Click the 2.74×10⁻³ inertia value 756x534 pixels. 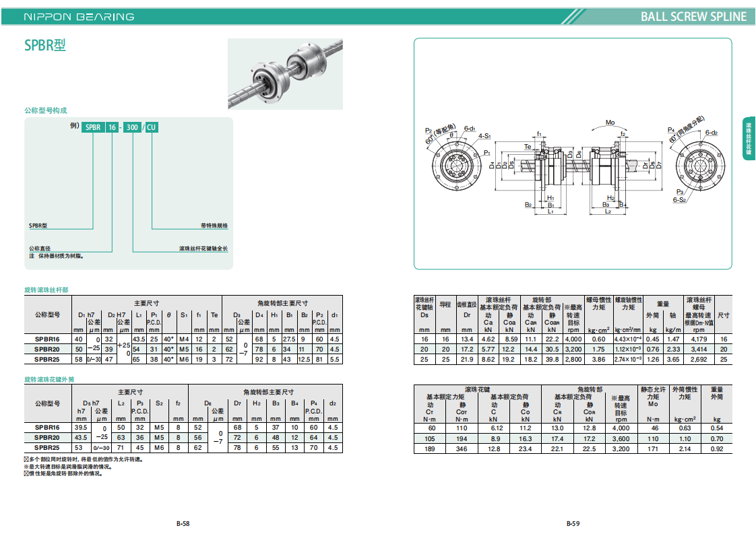tap(628, 360)
